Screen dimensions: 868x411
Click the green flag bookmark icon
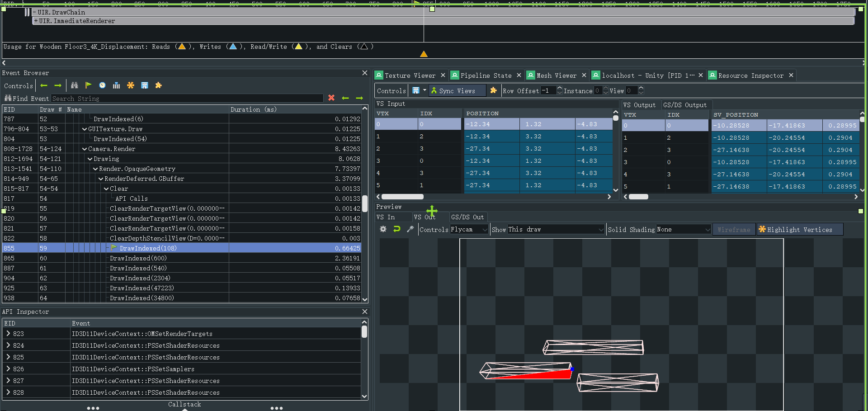pos(89,85)
